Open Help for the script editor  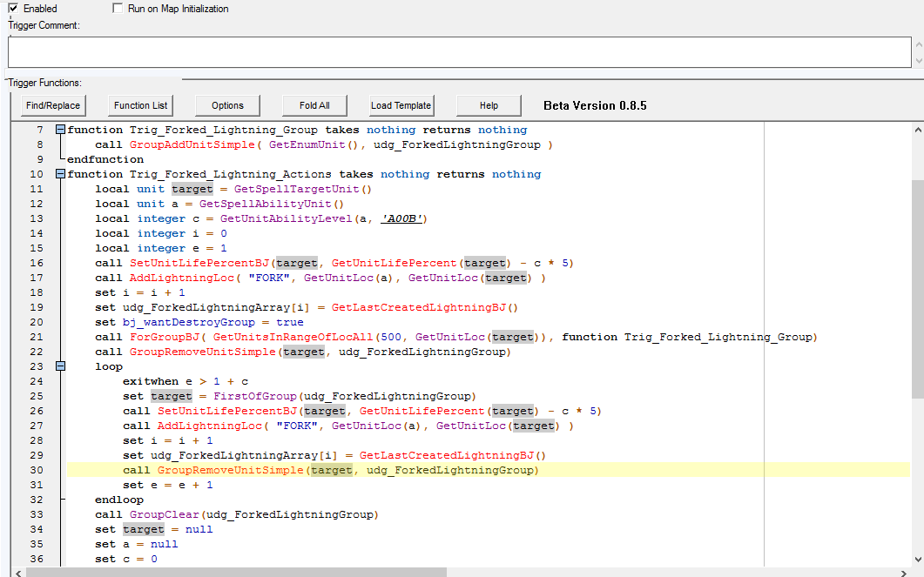coord(489,105)
